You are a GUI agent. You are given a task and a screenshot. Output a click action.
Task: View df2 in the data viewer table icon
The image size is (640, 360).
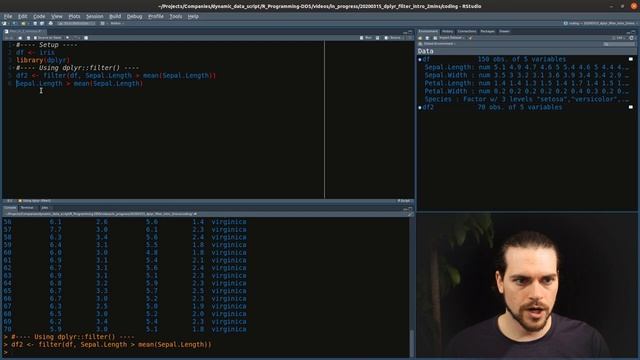(x=631, y=107)
